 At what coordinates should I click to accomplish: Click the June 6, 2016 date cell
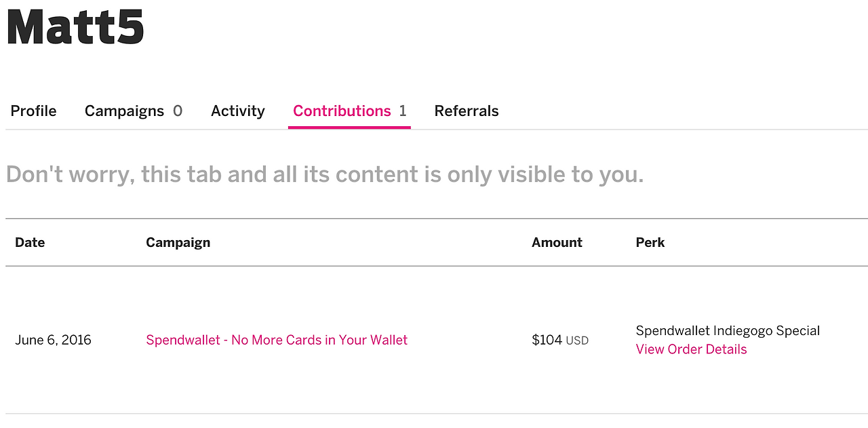pos(53,340)
